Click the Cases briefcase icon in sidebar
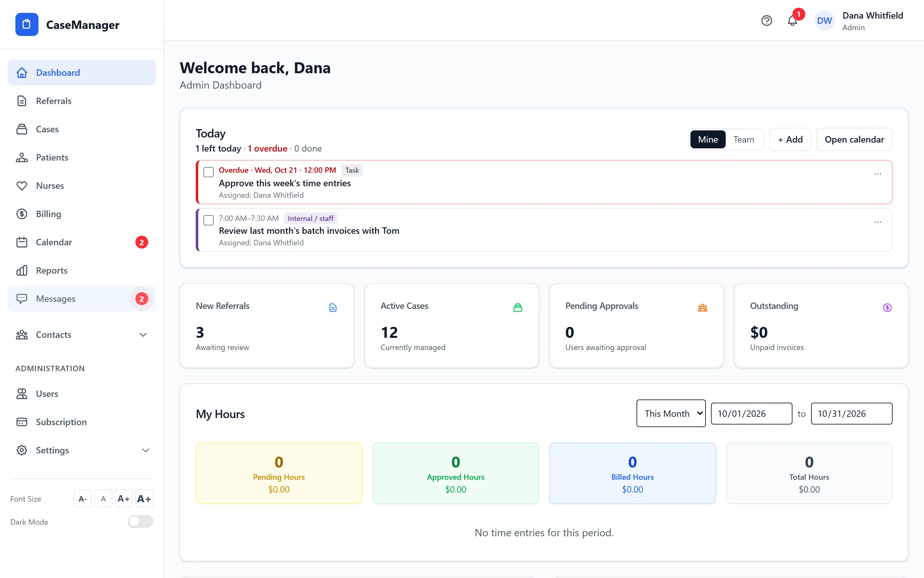924x578 pixels. [22, 129]
